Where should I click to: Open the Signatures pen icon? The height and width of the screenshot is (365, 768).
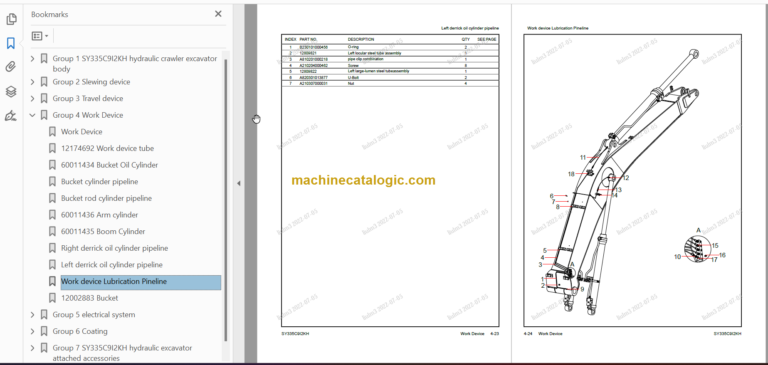tap(11, 116)
